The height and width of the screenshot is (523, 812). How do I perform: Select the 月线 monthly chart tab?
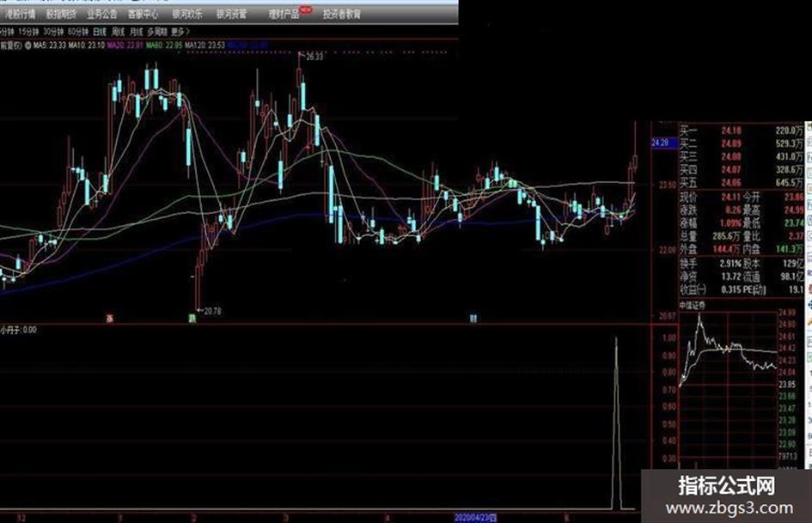pyautogui.click(x=137, y=32)
